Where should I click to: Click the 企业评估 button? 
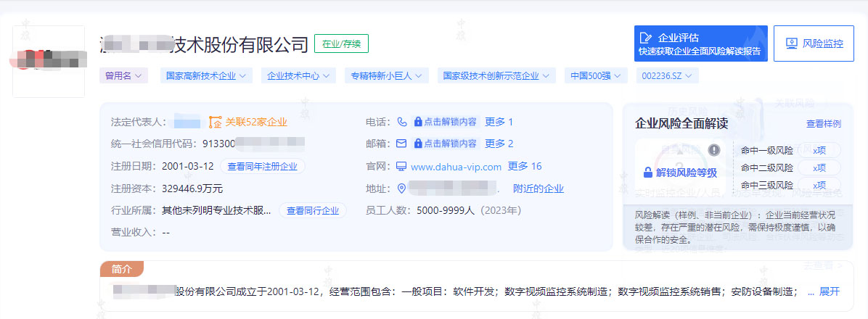click(700, 43)
